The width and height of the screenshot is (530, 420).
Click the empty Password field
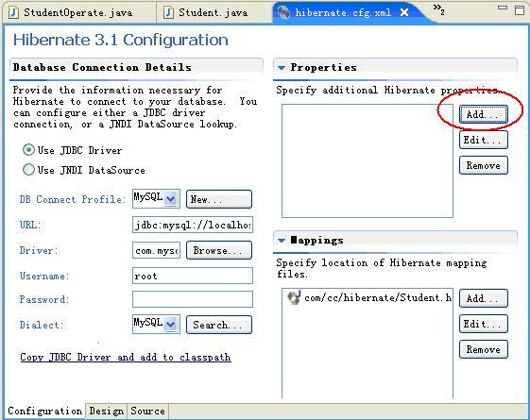click(193, 299)
